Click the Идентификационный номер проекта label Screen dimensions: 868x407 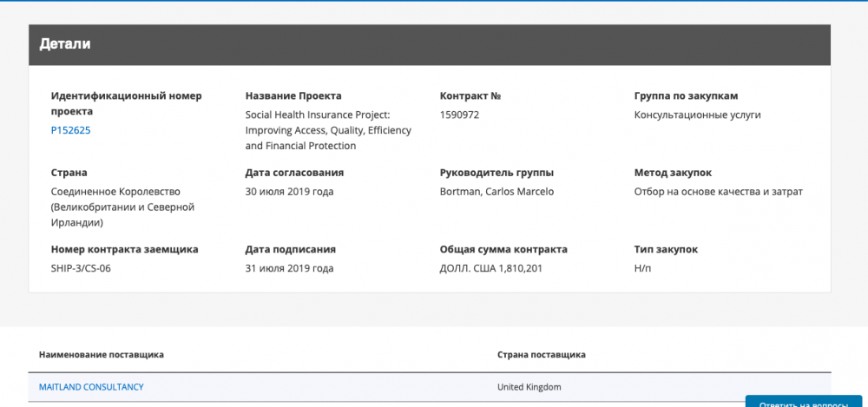pos(126,103)
